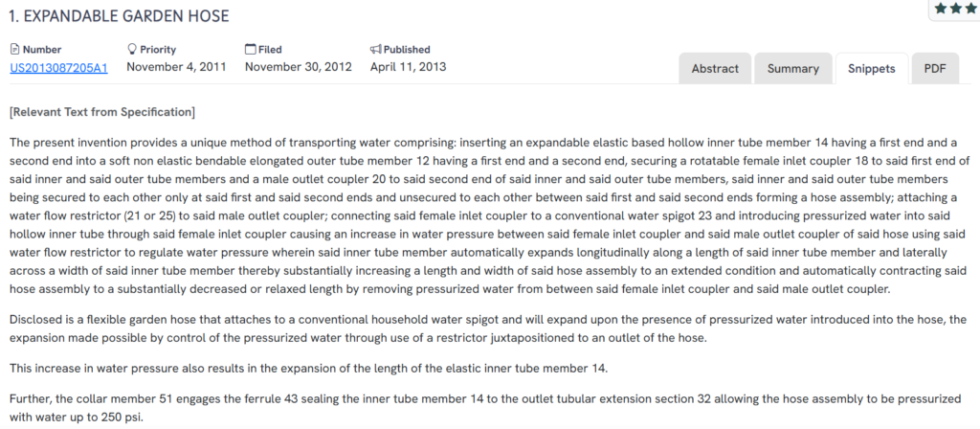Select the third rating star

(971, 8)
